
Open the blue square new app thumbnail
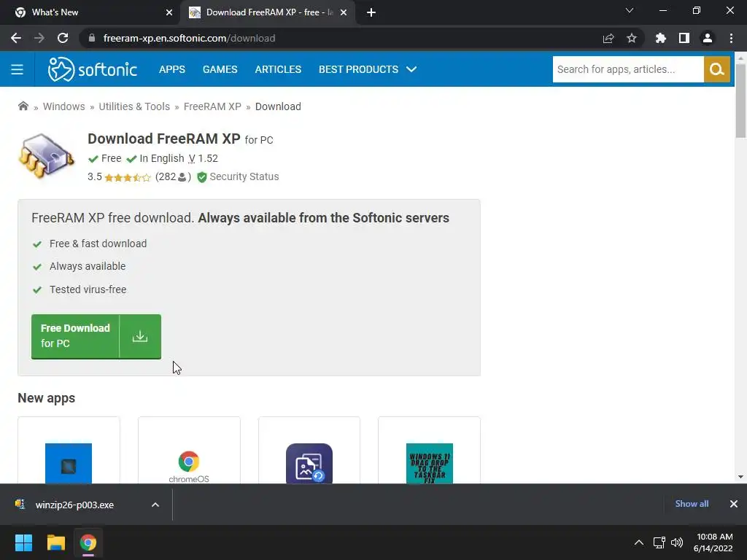click(69, 463)
